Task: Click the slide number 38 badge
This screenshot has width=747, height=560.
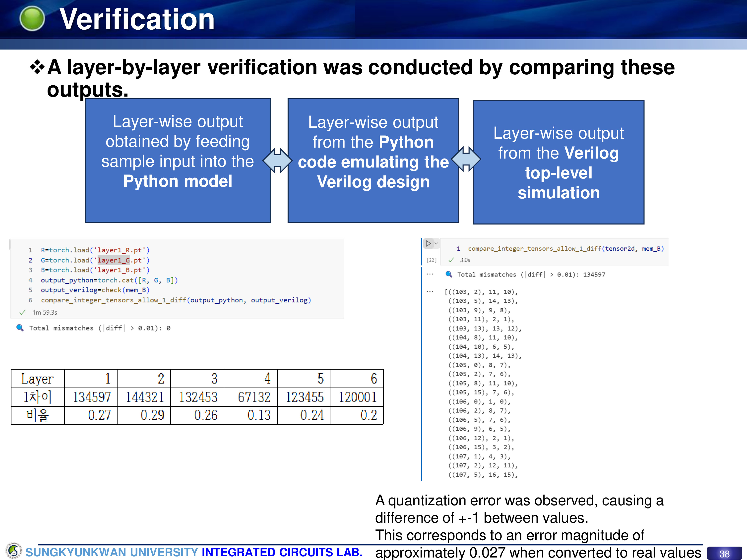Action: point(724,554)
